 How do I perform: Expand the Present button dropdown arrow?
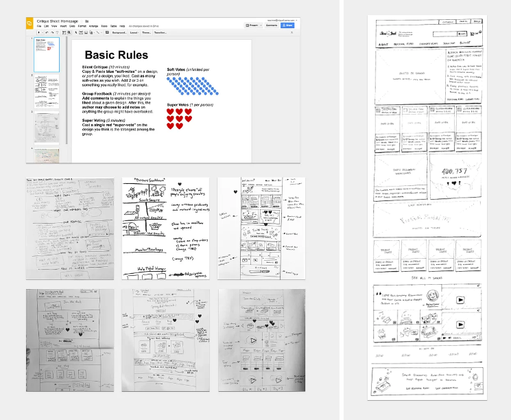point(261,25)
